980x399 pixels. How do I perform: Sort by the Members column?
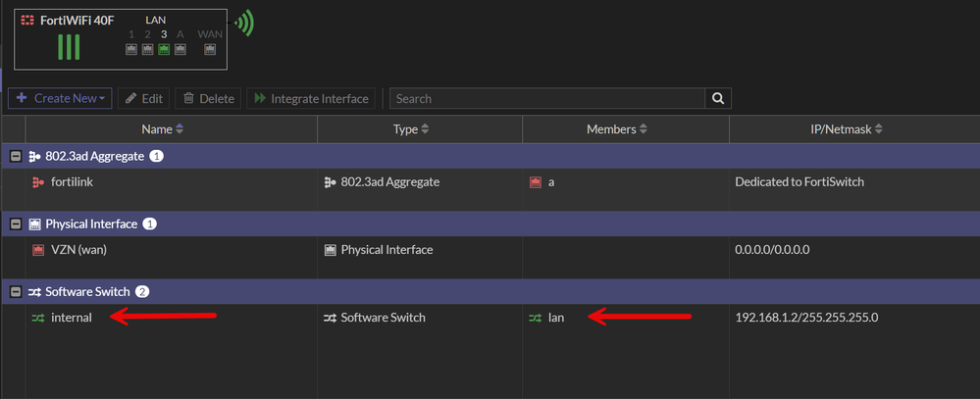click(x=618, y=129)
